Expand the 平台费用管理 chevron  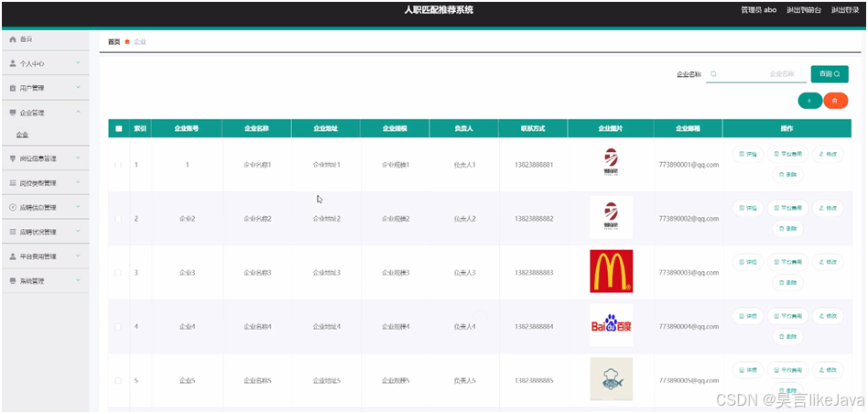78,256
